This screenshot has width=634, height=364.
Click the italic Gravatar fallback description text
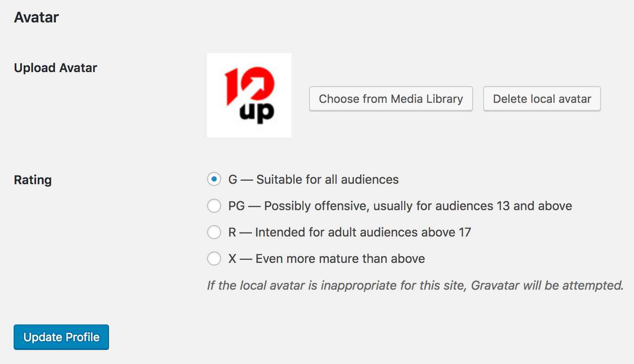415,285
